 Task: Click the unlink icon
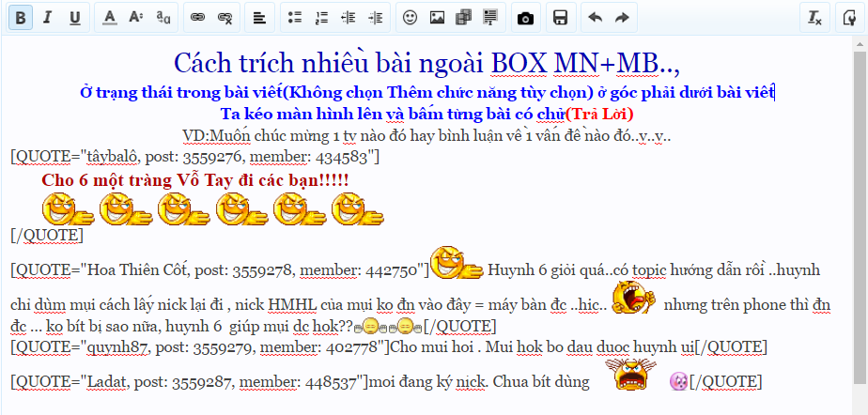click(225, 18)
